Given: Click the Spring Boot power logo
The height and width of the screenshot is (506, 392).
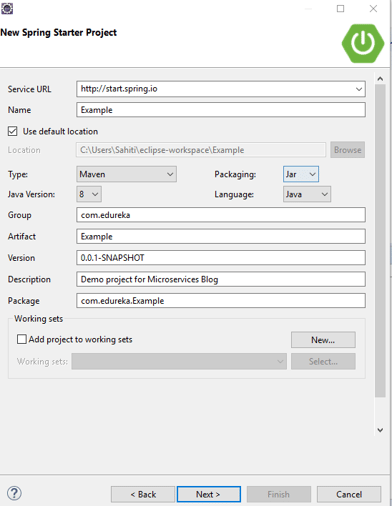Looking at the screenshot, I should pos(363,43).
